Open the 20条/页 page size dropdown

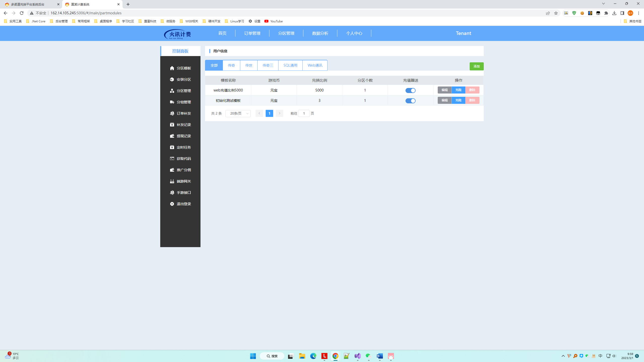coord(238,114)
